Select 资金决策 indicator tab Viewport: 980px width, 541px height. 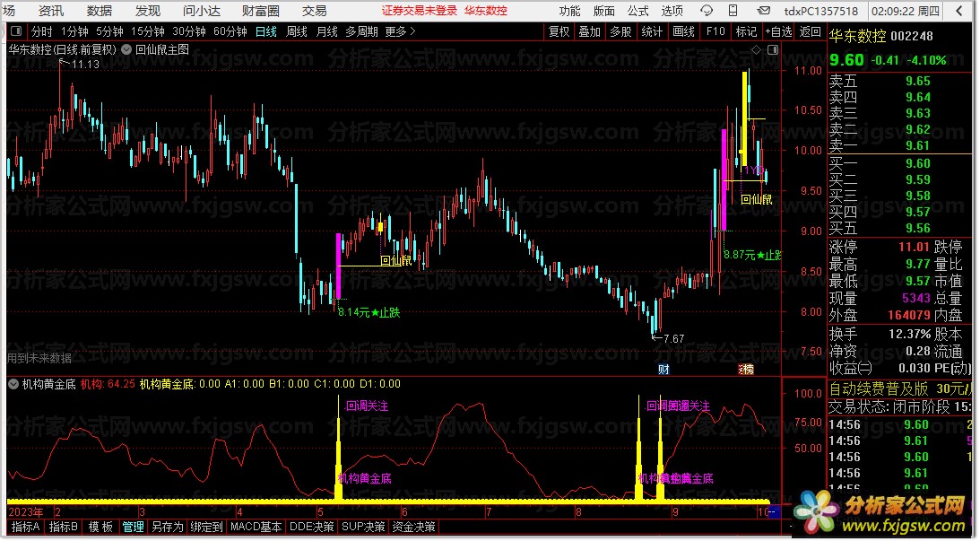coord(413,528)
